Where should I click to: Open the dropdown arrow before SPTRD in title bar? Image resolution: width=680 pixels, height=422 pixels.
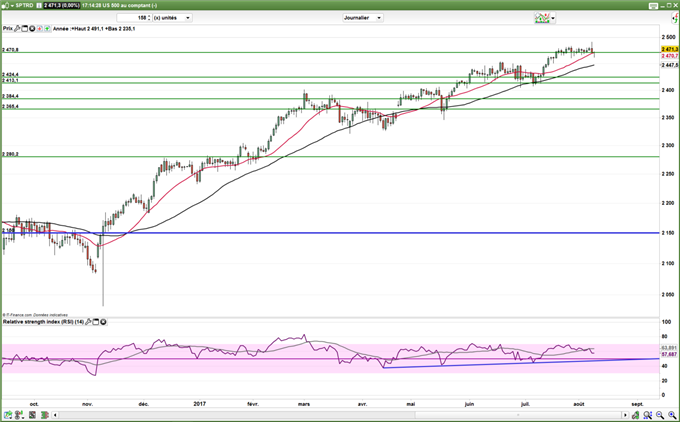click(x=12, y=5)
